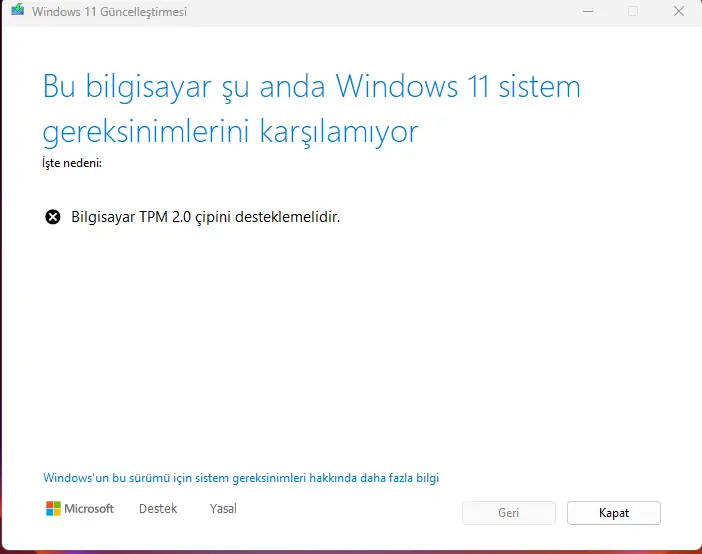Close the update window with X
Image resolution: width=702 pixels, height=554 pixels.
pyautogui.click(x=679, y=11)
